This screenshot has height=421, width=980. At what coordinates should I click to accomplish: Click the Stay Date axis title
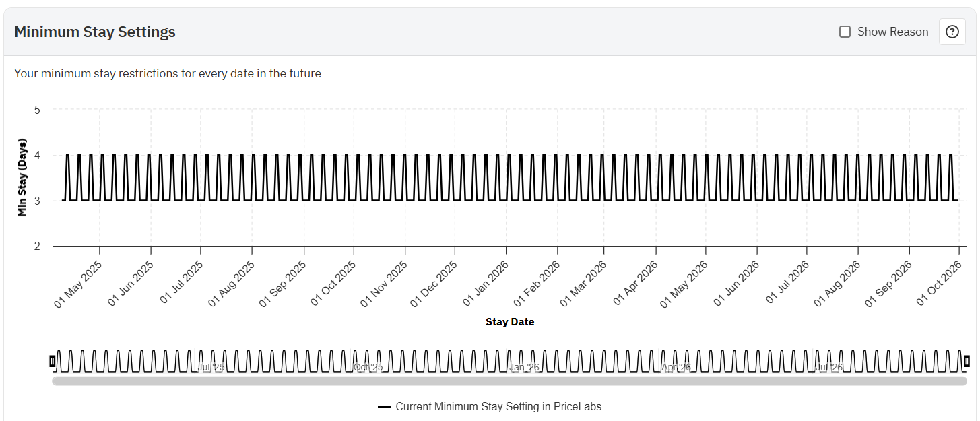click(510, 322)
